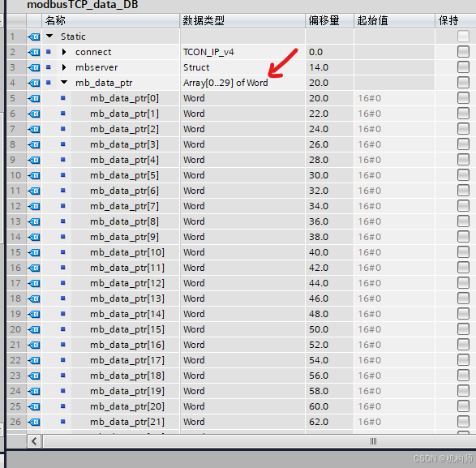
Task: Select the Word type of mb_data_ptr[3]
Action: pos(242,144)
